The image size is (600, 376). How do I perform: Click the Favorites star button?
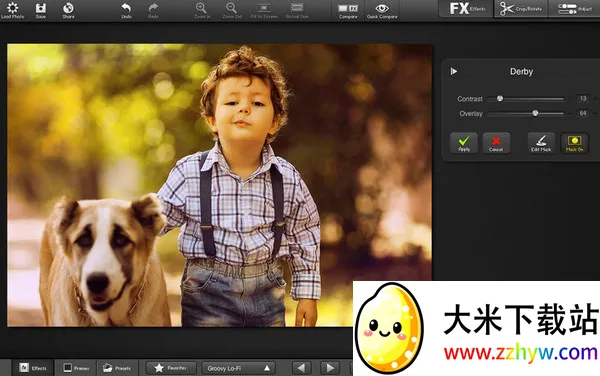click(171, 368)
